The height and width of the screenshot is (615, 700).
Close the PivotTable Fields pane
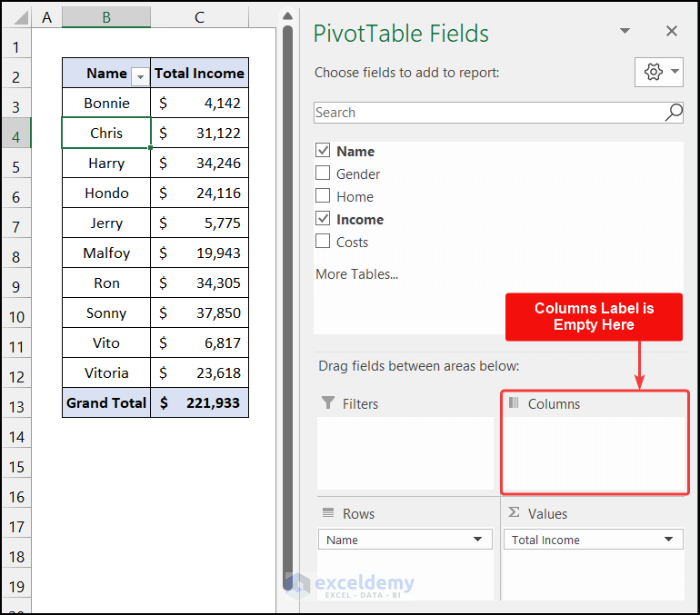(x=672, y=31)
